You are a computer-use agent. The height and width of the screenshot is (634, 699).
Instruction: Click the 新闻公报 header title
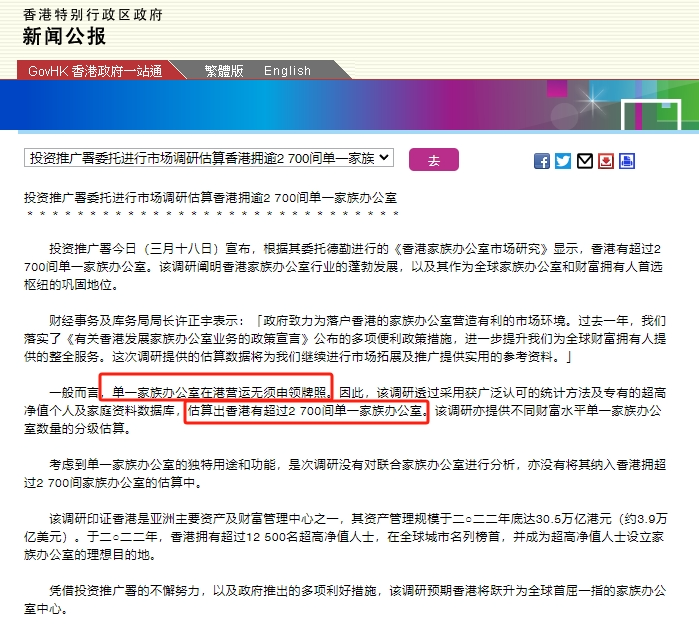[x=64, y=36]
